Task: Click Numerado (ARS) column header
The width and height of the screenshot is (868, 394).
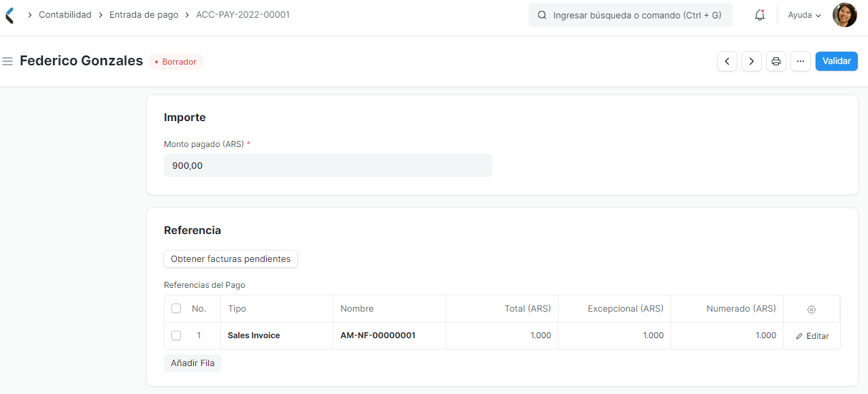Action: 728,308
